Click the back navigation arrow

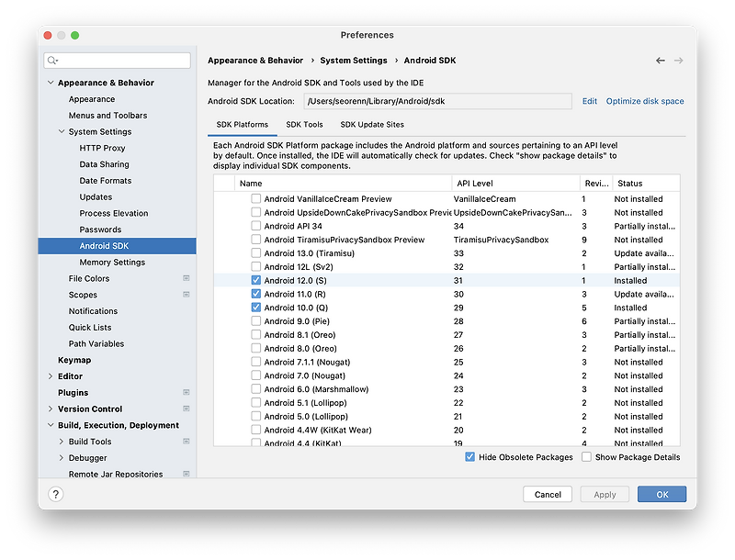point(660,61)
